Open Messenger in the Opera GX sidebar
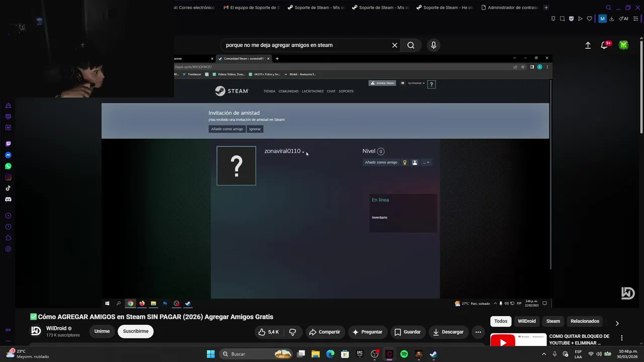 8,155
